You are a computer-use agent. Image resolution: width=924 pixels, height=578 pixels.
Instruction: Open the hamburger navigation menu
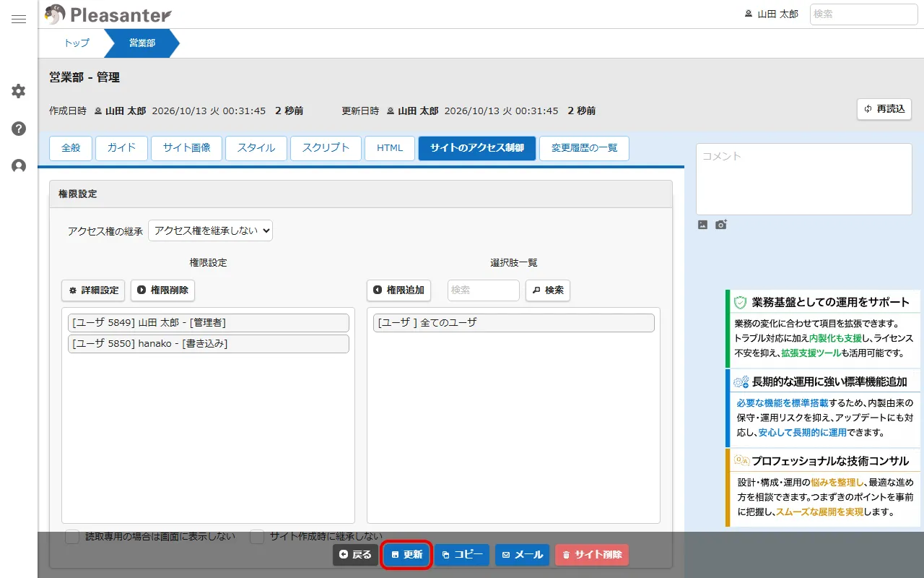pos(19,19)
